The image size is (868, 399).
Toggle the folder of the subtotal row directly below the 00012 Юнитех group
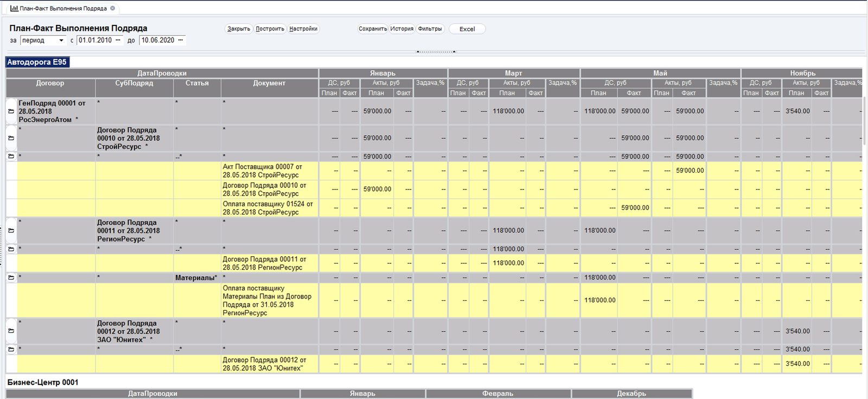11,349
